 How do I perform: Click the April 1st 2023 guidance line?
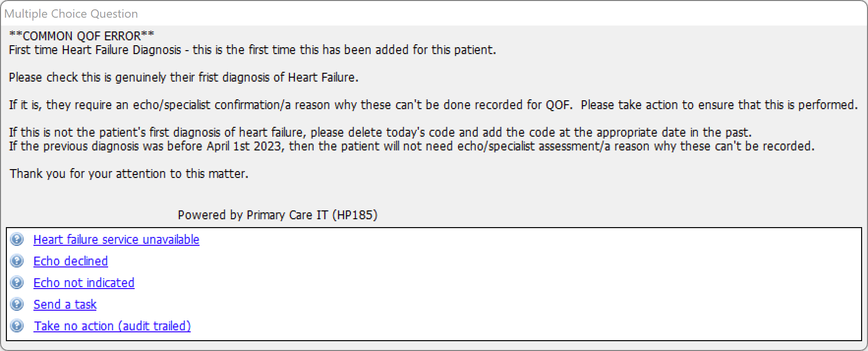pyautogui.click(x=412, y=146)
